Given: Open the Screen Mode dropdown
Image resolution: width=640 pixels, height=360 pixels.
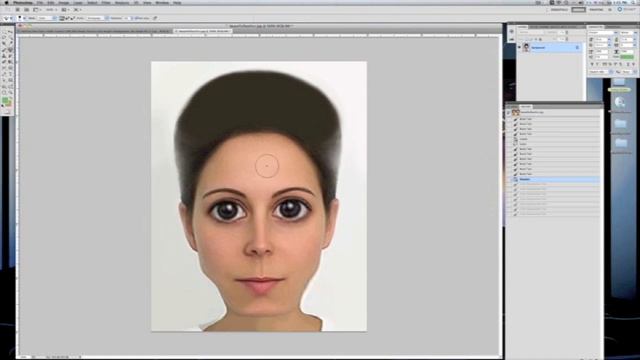Looking at the screenshot, I should click(77, 10).
